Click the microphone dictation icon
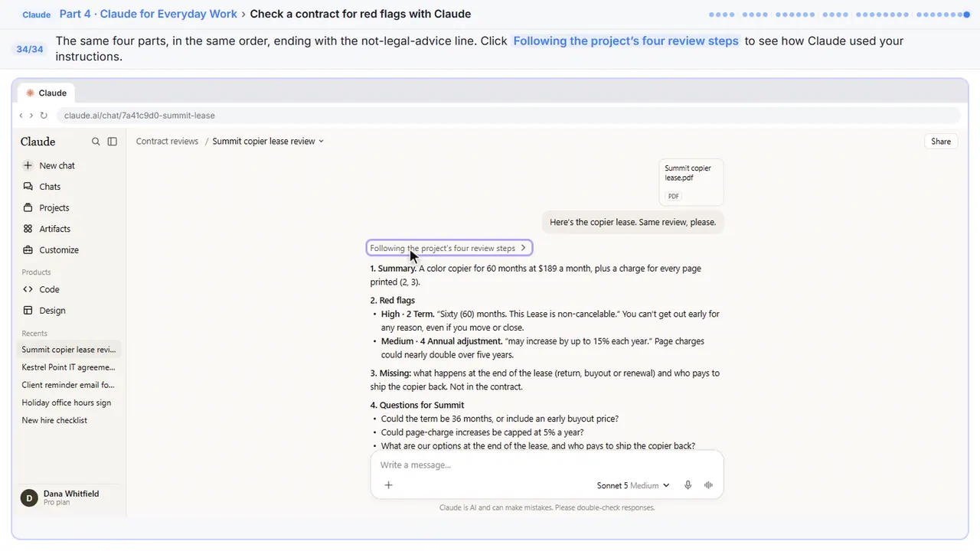The image size is (980, 551). coord(688,485)
